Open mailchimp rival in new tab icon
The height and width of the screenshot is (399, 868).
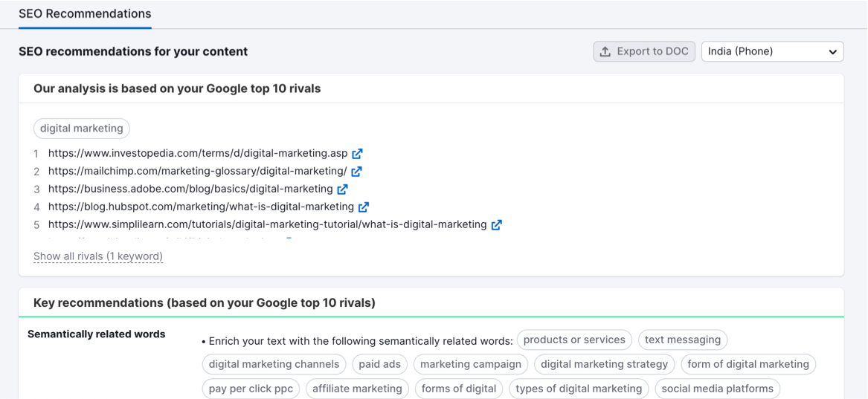pyautogui.click(x=356, y=172)
